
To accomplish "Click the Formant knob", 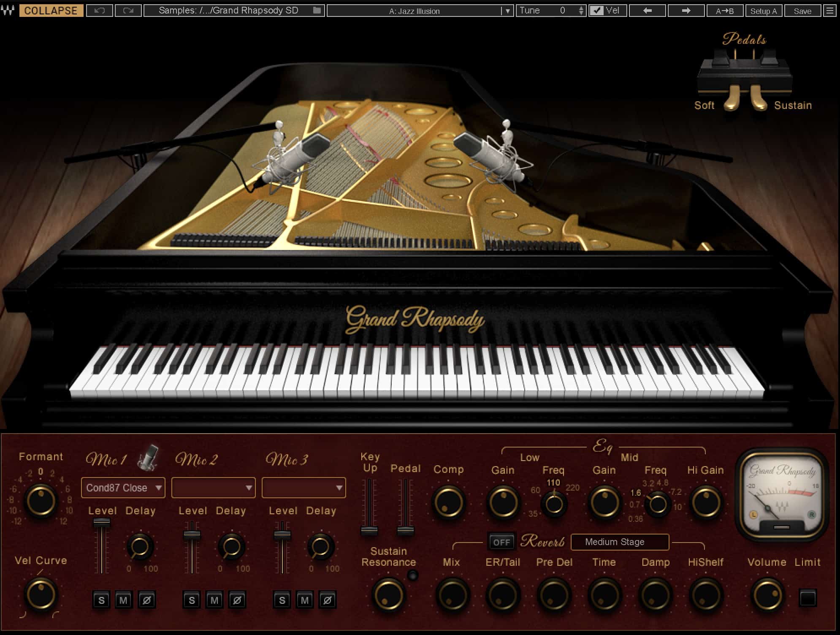I will point(41,501).
